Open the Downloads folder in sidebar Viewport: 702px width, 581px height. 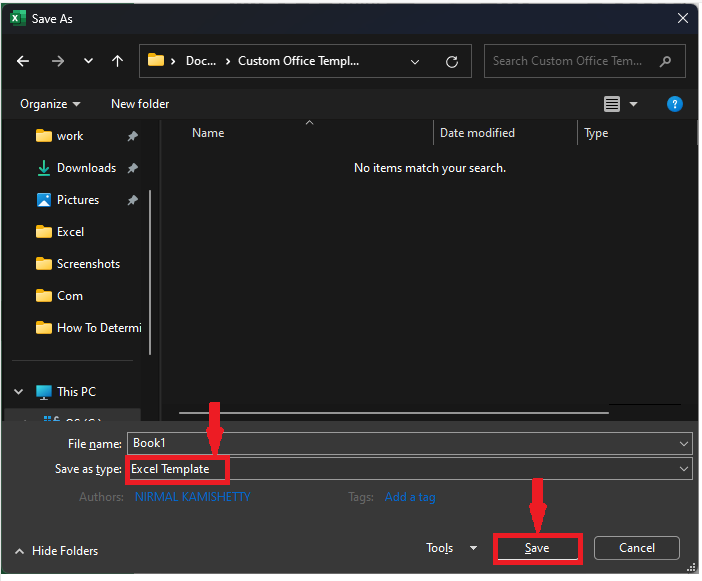(x=85, y=168)
